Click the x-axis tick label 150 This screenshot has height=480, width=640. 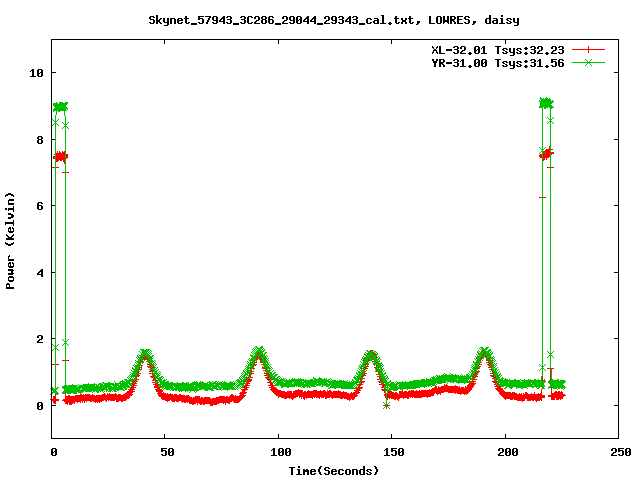coord(393,452)
